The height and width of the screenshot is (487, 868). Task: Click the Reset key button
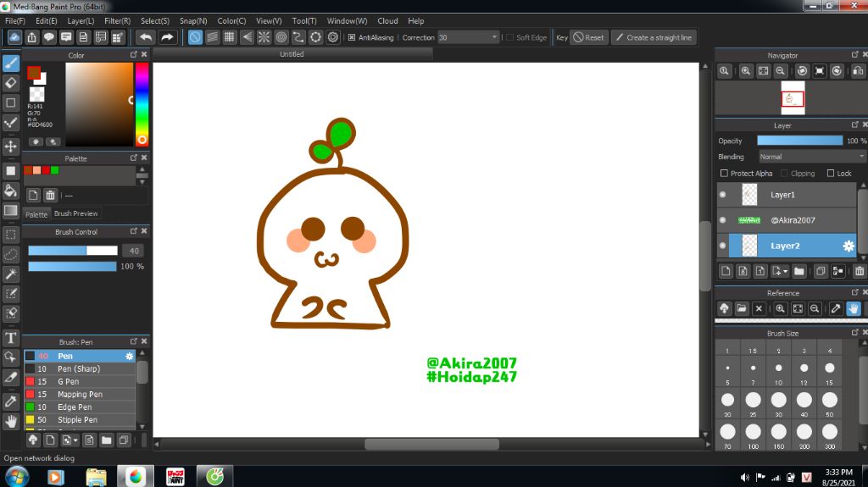589,37
